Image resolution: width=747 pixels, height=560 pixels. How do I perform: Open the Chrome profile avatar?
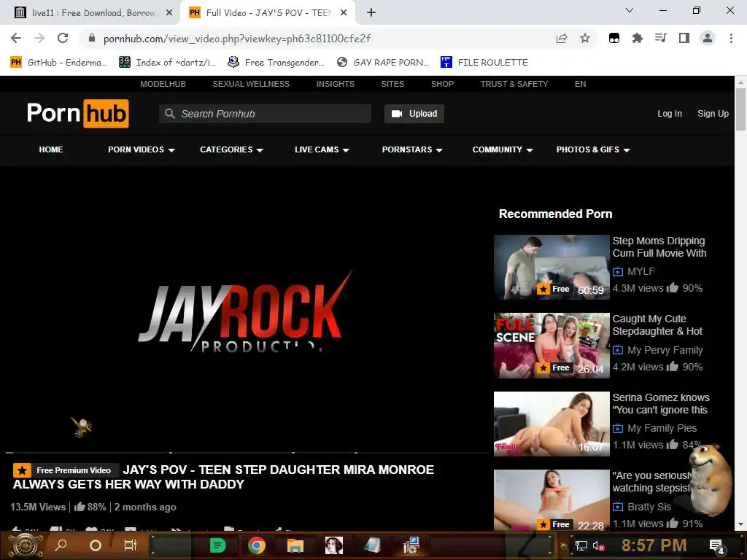coord(708,38)
